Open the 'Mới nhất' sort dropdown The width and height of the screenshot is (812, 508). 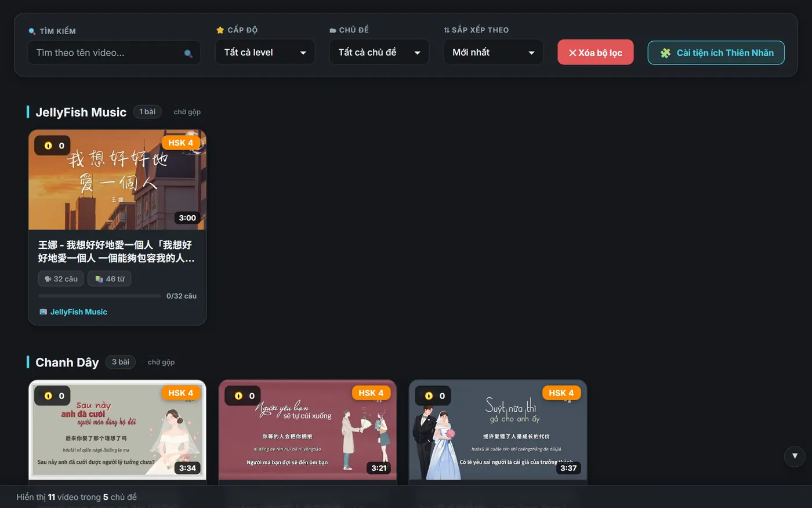point(494,52)
